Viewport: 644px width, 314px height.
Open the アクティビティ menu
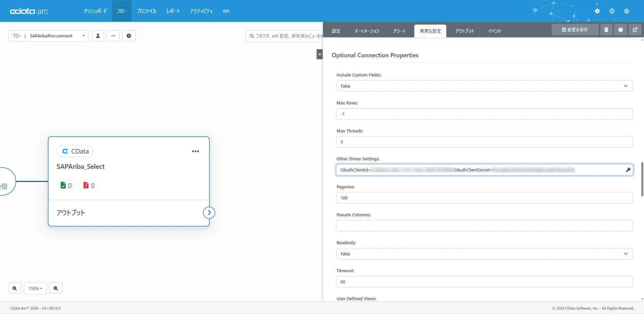click(x=201, y=11)
